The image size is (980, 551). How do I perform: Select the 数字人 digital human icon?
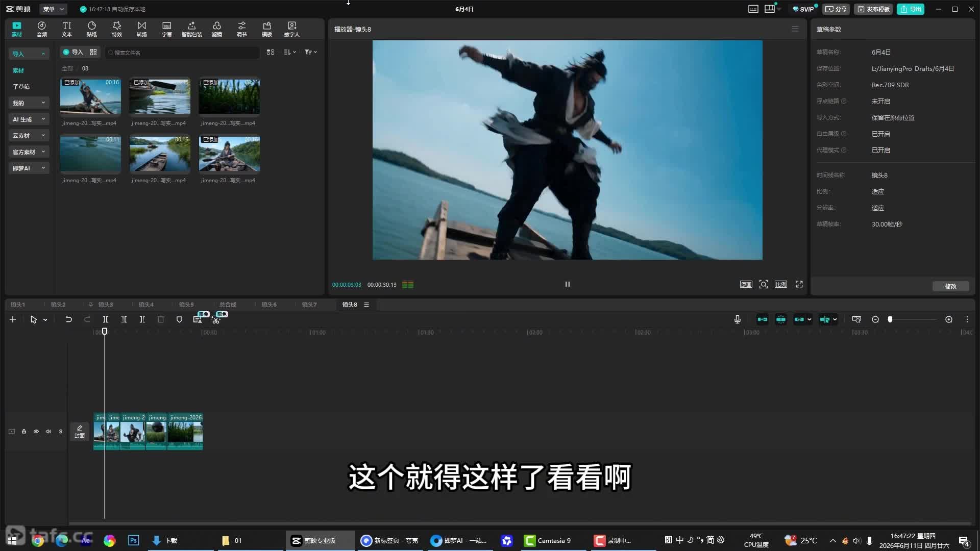click(x=292, y=29)
